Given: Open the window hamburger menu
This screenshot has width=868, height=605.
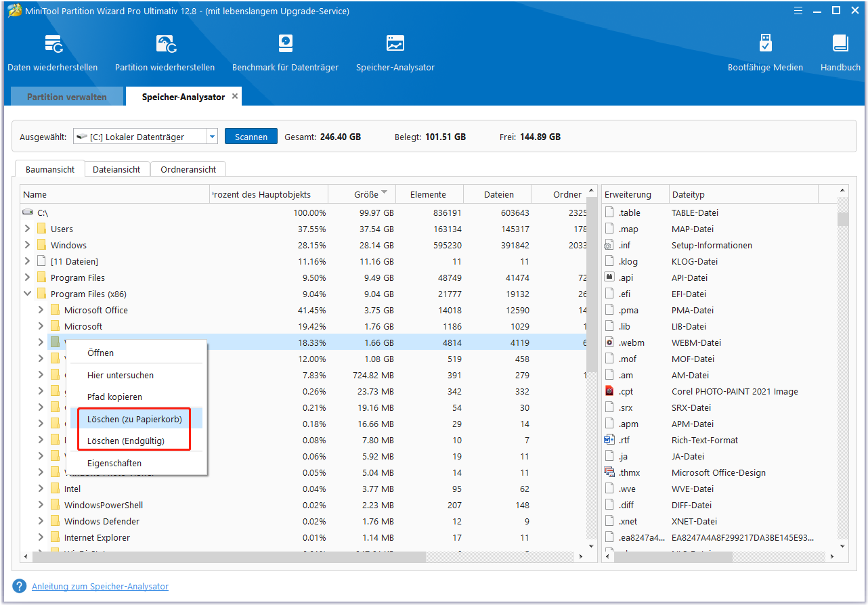Looking at the screenshot, I should [798, 10].
